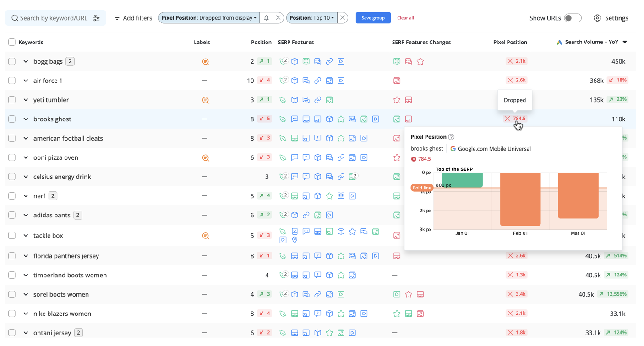Click Clear all link
The width and height of the screenshot is (644, 346).
405,18
